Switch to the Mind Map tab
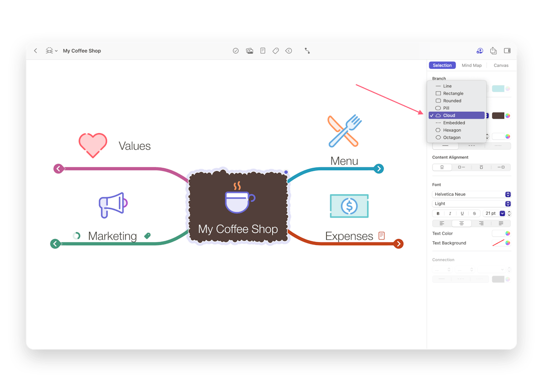This screenshot has width=543, height=392. (472, 65)
